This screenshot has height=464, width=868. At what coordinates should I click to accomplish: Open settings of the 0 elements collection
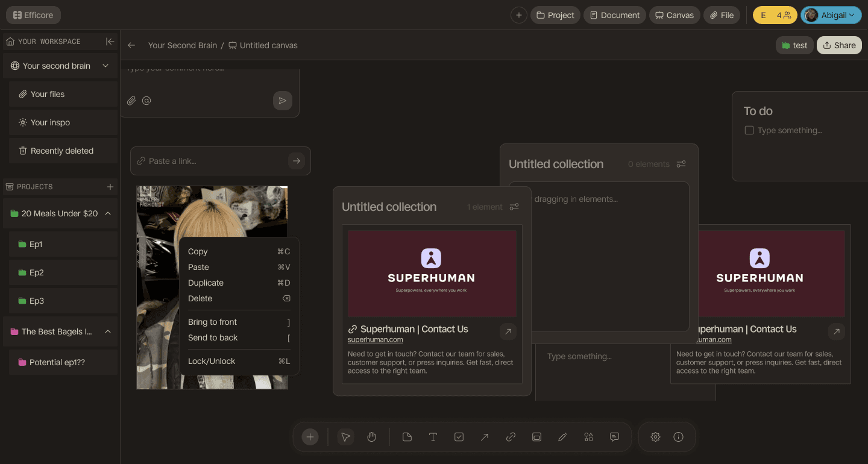coord(681,164)
